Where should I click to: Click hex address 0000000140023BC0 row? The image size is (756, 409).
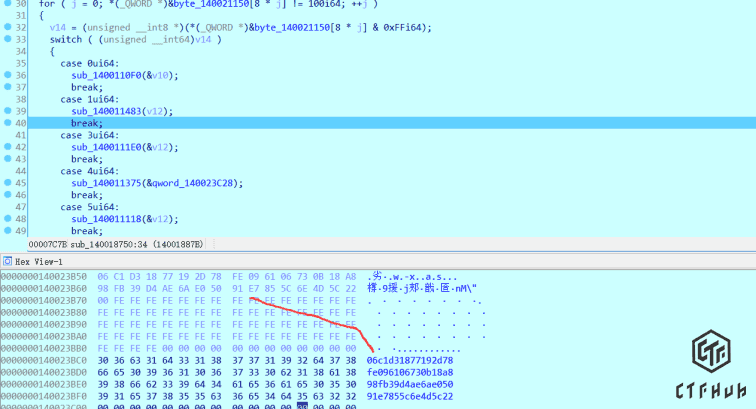[x=44, y=359]
